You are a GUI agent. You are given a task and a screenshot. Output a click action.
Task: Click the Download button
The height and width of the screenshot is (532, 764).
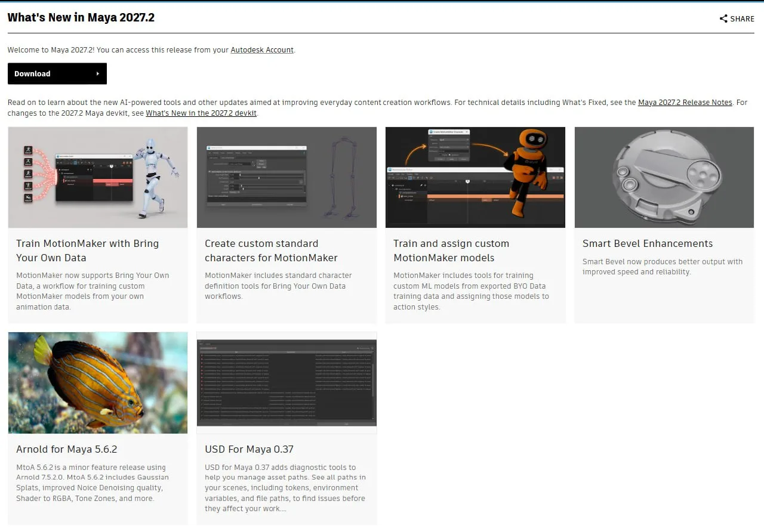tap(57, 73)
